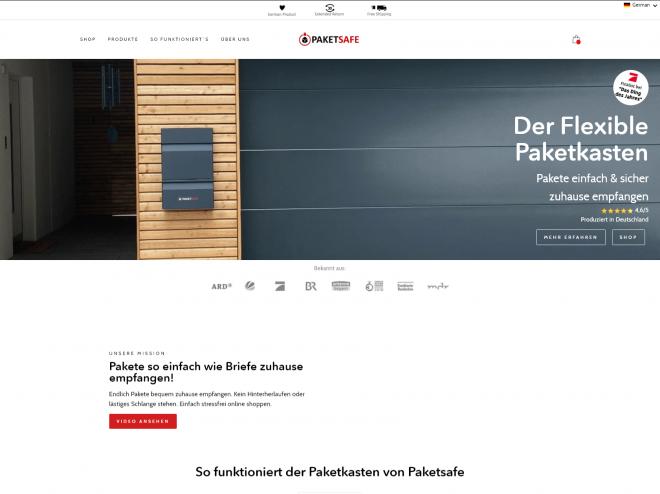
Task: Click the Paketkasten product on the wooden wall
Action: tap(188, 169)
